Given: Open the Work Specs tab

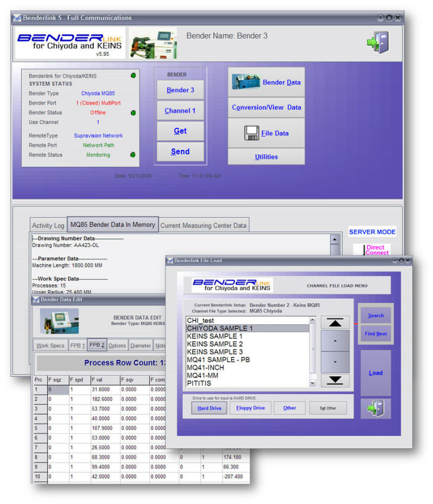Looking at the screenshot, I should (x=50, y=345).
